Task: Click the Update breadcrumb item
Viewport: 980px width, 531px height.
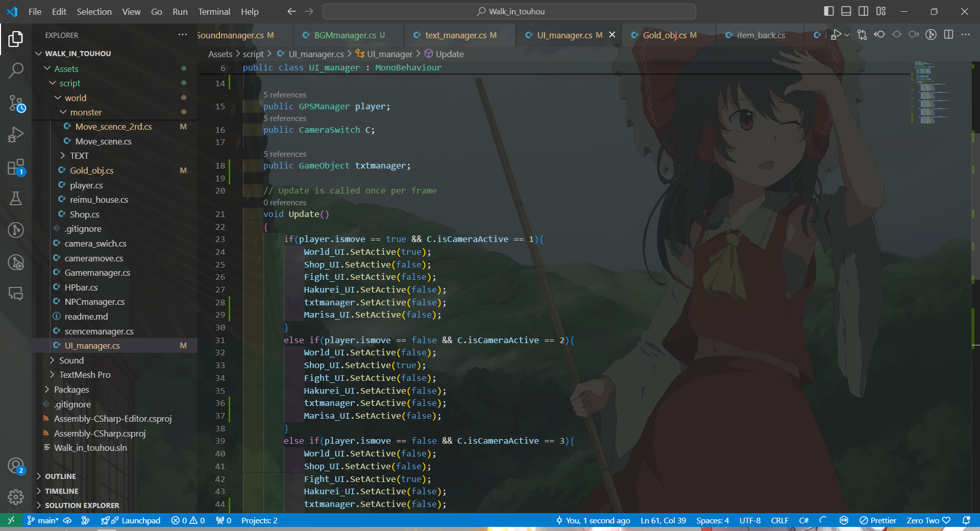Action: pos(444,54)
